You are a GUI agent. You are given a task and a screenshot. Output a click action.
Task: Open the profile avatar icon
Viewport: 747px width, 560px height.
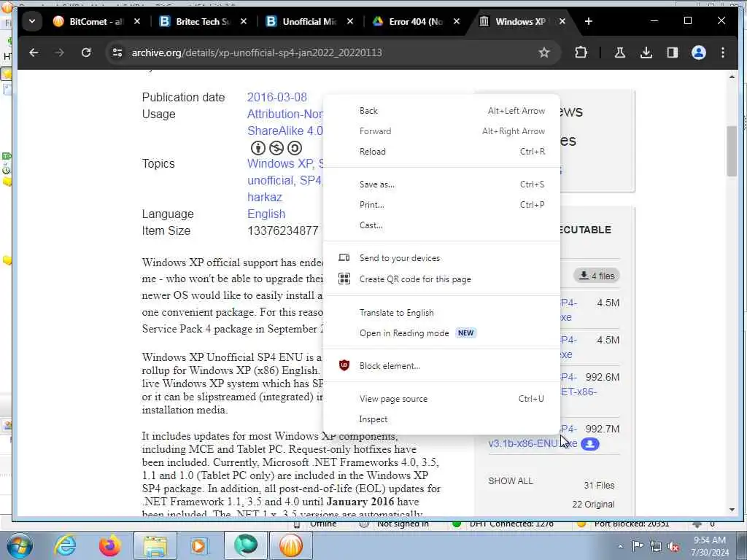tap(698, 52)
